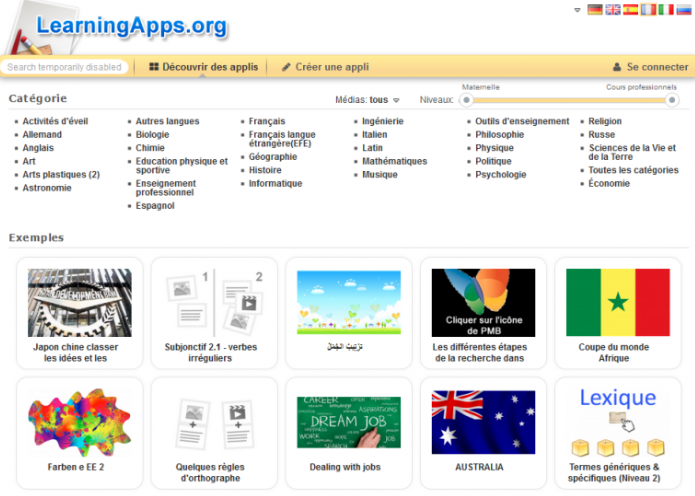Switch language with the German flag

(595, 10)
